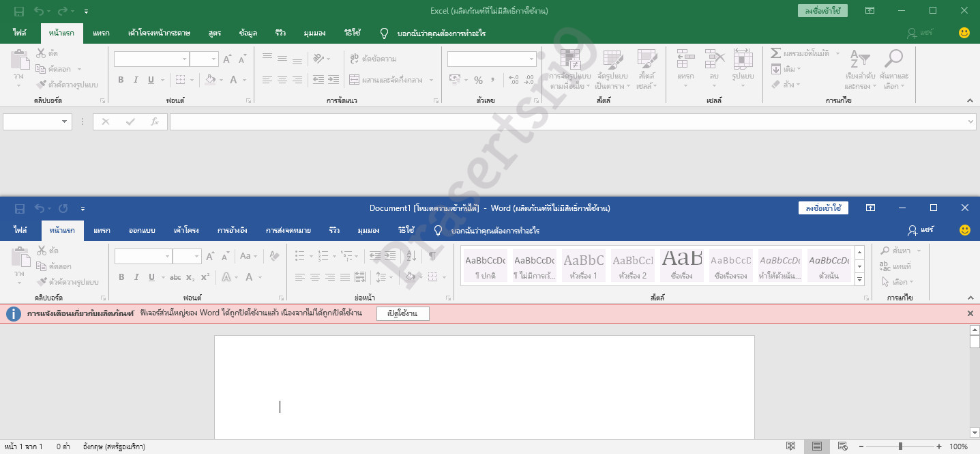Image resolution: width=980 pixels, height=454 pixels.
Task: Click the Excel sign-in button in the title bar
Action: pos(823,11)
